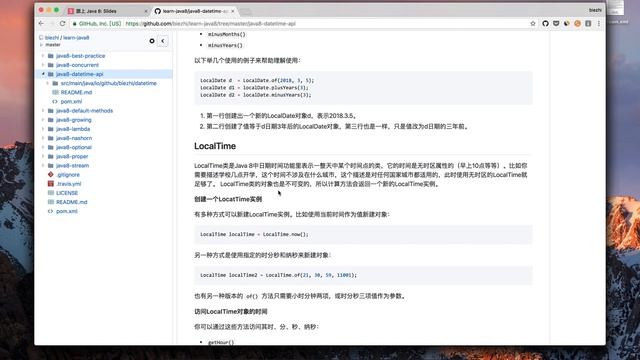Image resolution: width=640 pixels, height=360 pixels.
Task: Click the blezhi profile button
Action: (595, 10)
